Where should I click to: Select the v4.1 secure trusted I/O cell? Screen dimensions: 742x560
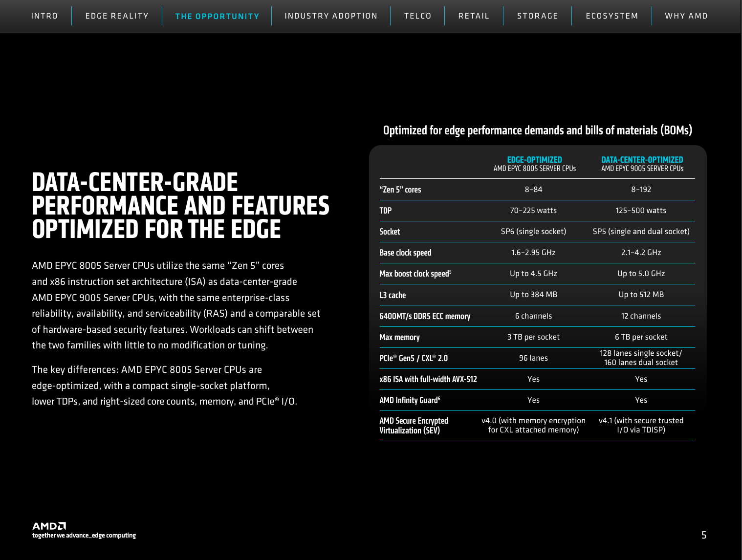(641, 425)
